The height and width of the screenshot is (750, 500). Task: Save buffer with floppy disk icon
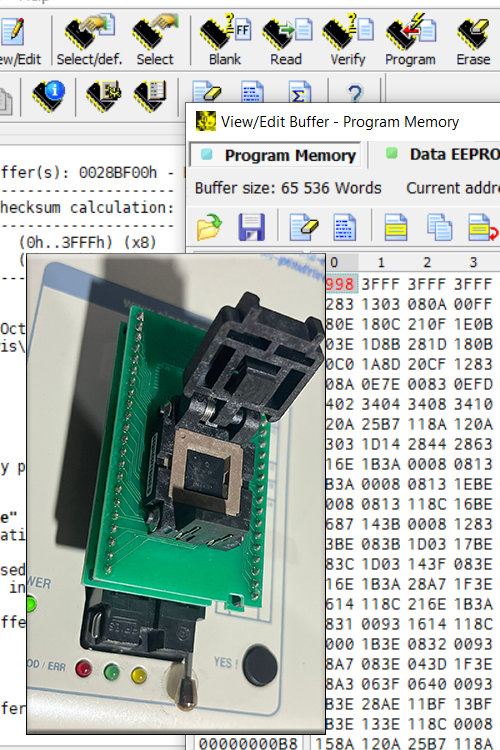tap(251, 227)
